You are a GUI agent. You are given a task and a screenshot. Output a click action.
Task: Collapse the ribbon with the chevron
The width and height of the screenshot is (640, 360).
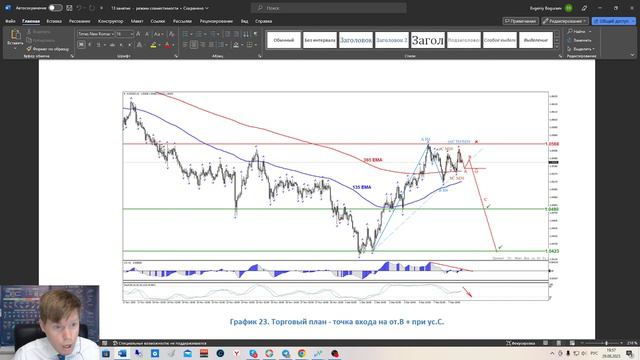point(632,55)
